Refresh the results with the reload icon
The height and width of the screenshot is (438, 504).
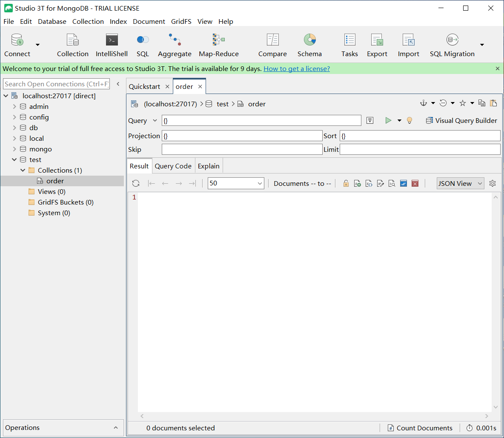coord(136,184)
